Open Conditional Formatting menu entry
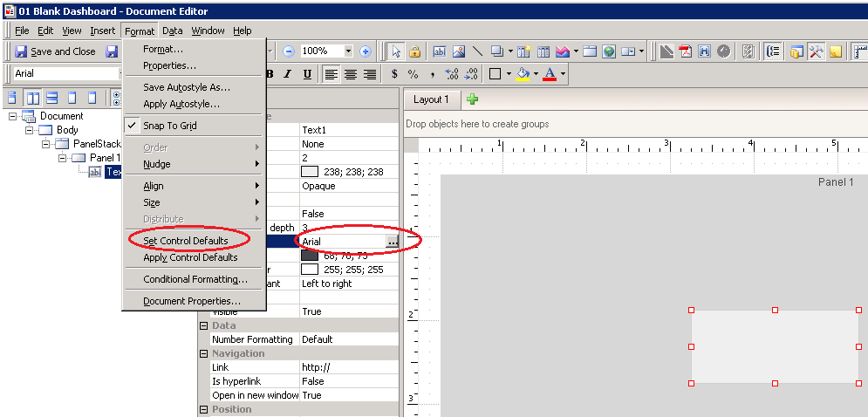868x417 pixels. tap(195, 279)
